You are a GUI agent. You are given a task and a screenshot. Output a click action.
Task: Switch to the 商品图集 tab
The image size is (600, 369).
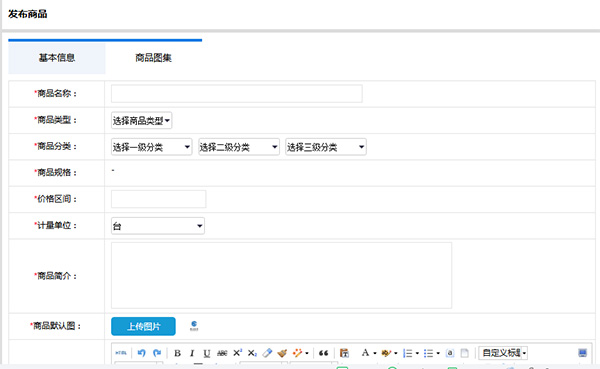(153, 58)
